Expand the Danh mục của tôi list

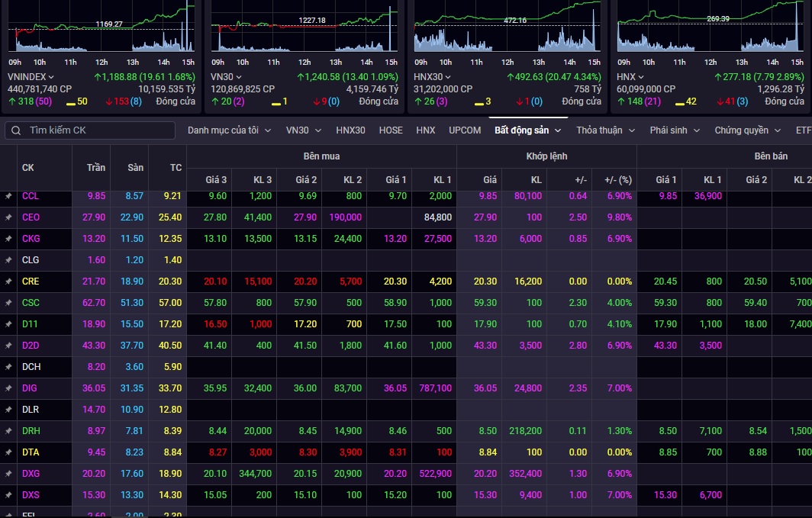[229, 130]
